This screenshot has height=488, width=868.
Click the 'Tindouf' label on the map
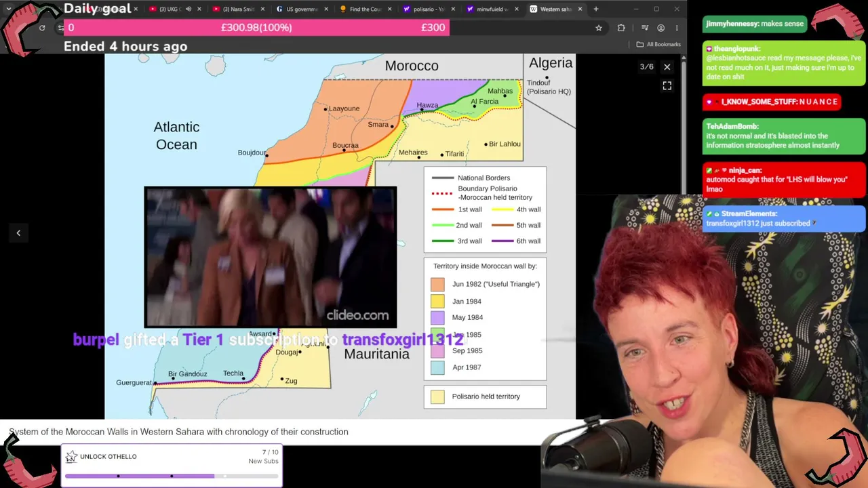click(x=538, y=83)
